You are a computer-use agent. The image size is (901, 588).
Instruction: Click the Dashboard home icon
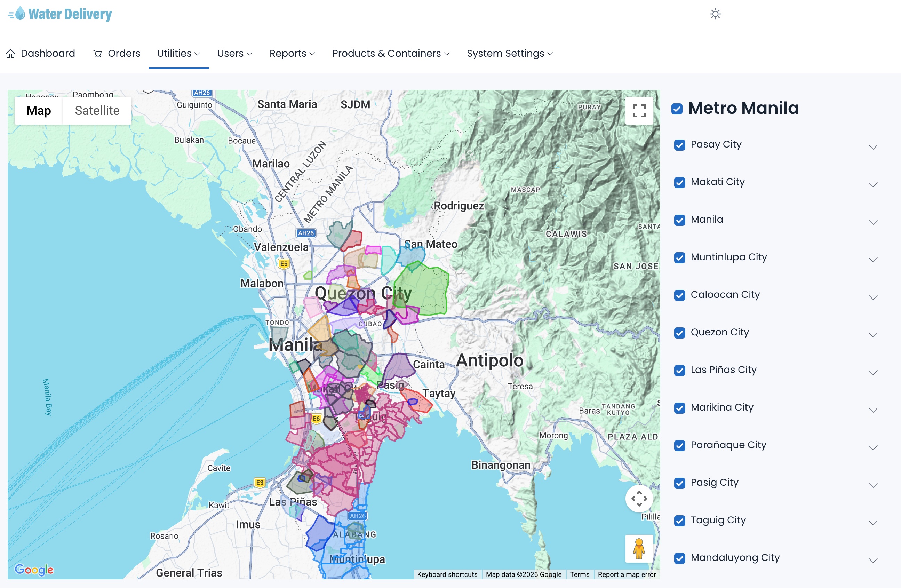(x=10, y=54)
